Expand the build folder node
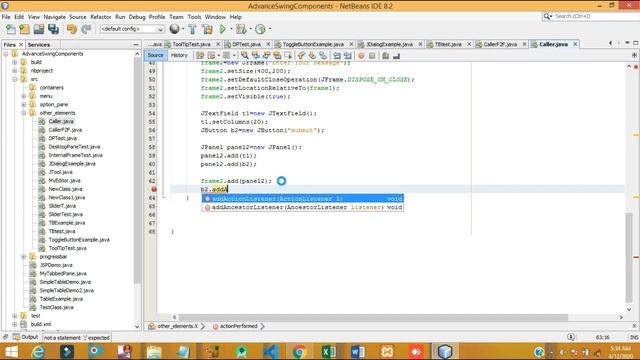640x360 pixels. tap(15, 62)
